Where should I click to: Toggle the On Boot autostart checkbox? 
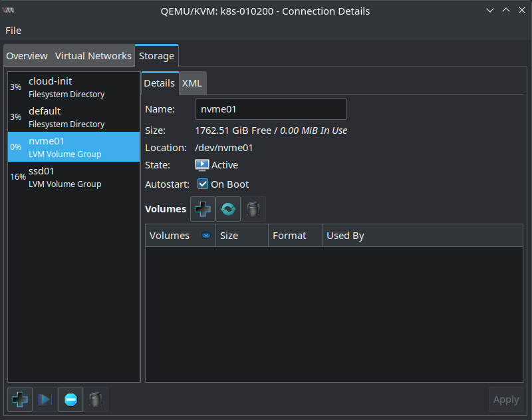[x=203, y=184]
